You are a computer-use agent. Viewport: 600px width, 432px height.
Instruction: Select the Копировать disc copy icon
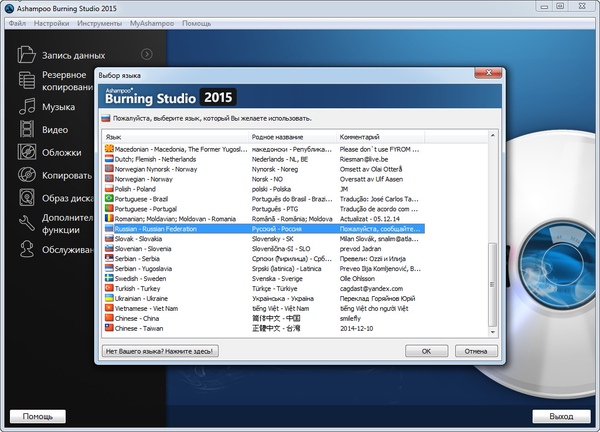pyautogui.click(x=26, y=175)
